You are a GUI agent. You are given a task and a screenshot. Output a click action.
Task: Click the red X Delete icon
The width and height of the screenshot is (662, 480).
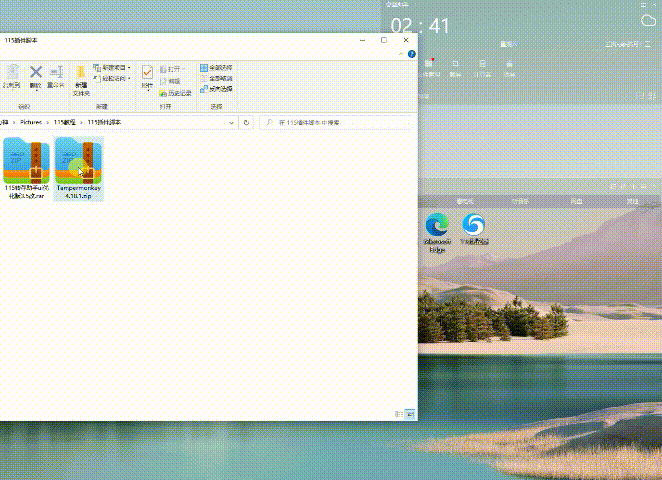[x=36, y=75]
